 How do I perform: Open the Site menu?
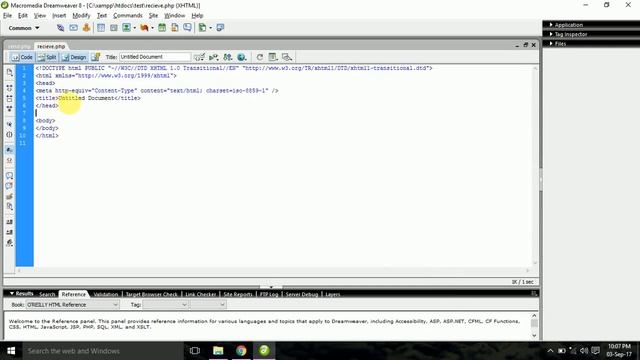pos(153,16)
